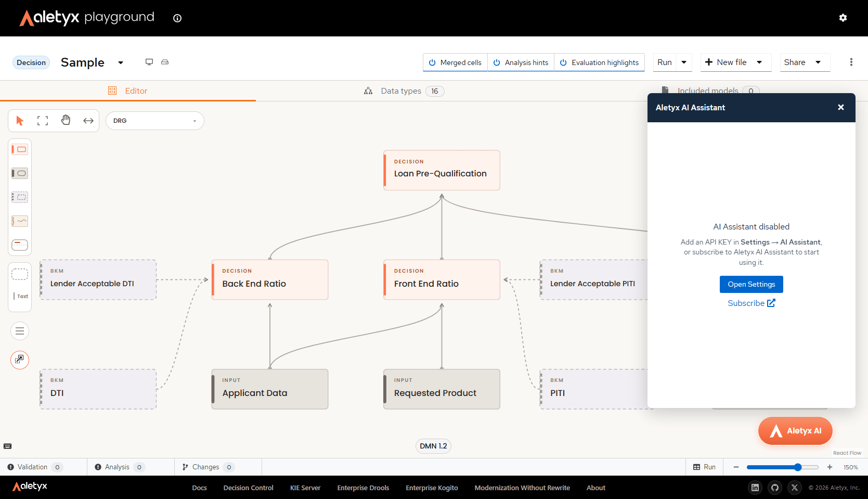Select the Applicant Data input node

pyautogui.click(x=270, y=389)
